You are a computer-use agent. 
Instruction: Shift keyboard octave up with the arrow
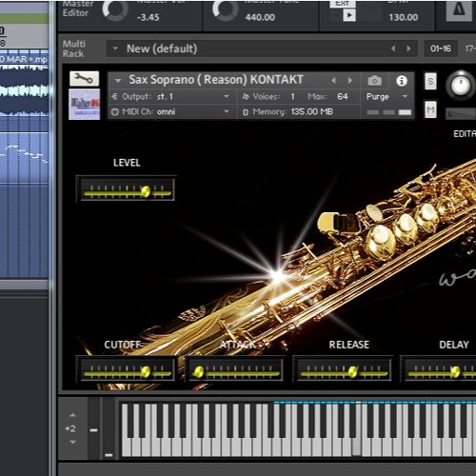click(72, 415)
